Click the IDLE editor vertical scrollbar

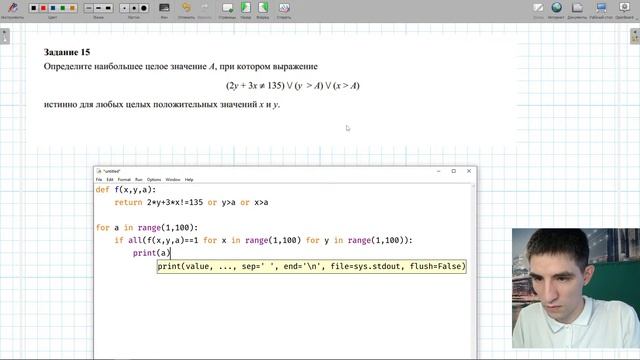pyautogui.click(x=473, y=271)
